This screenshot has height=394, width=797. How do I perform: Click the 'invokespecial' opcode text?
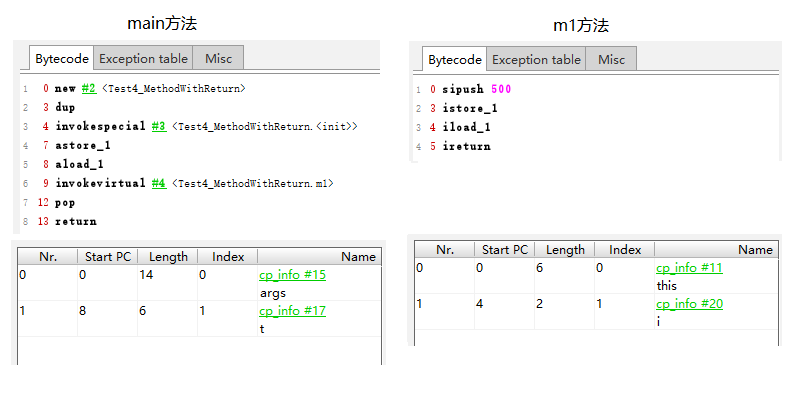coord(101,127)
